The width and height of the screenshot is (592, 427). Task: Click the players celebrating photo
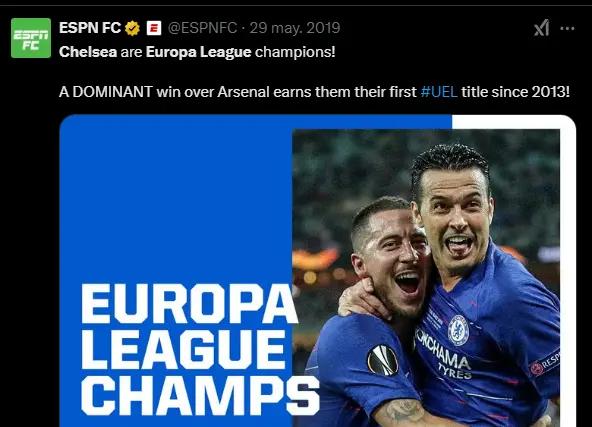point(426,278)
